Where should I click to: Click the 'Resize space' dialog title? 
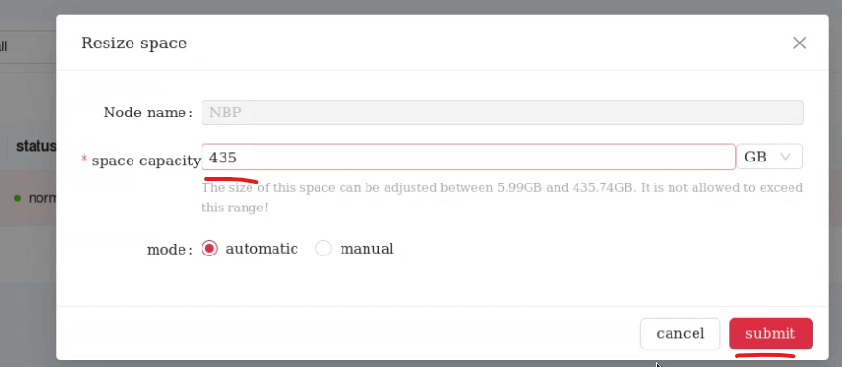pos(134,43)
